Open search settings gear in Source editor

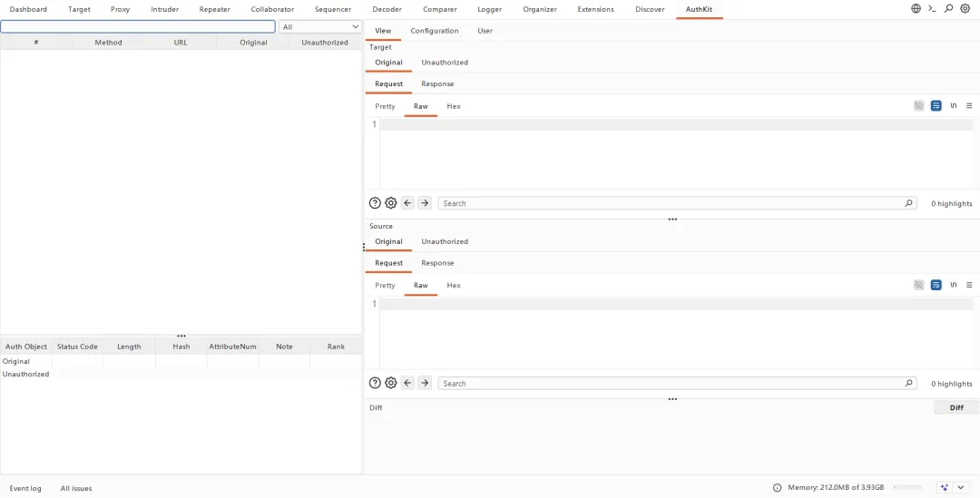tap(390, 383)
